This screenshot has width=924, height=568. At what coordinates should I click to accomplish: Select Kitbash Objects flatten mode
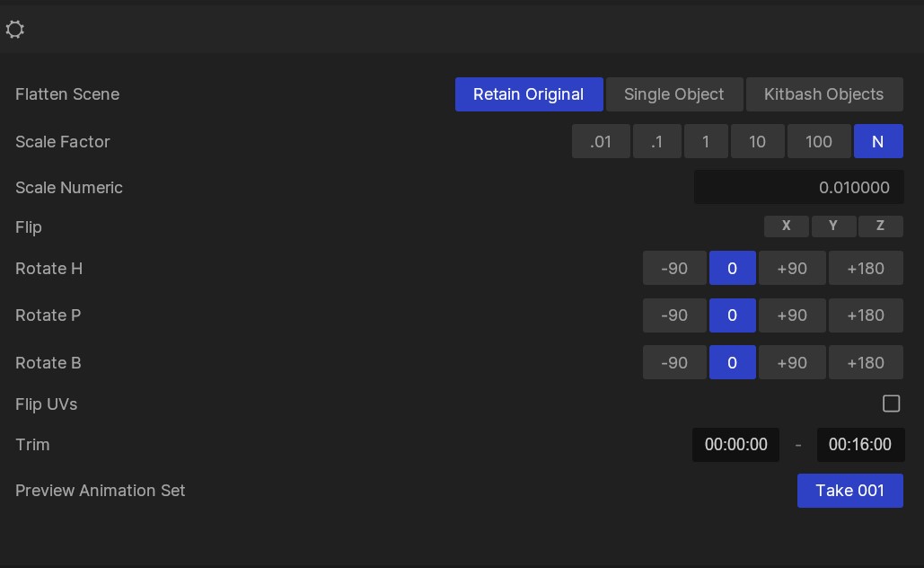[823, 94]
